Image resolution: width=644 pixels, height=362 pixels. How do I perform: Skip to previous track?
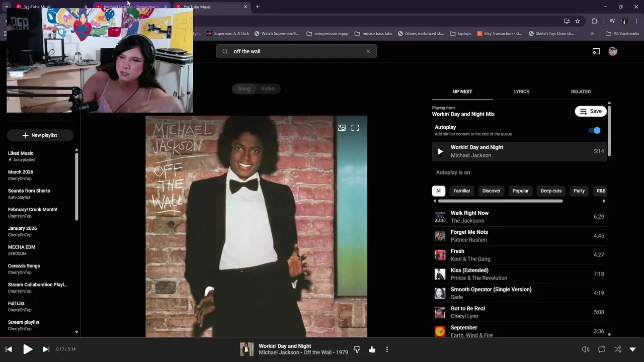[x=9, y=349]
